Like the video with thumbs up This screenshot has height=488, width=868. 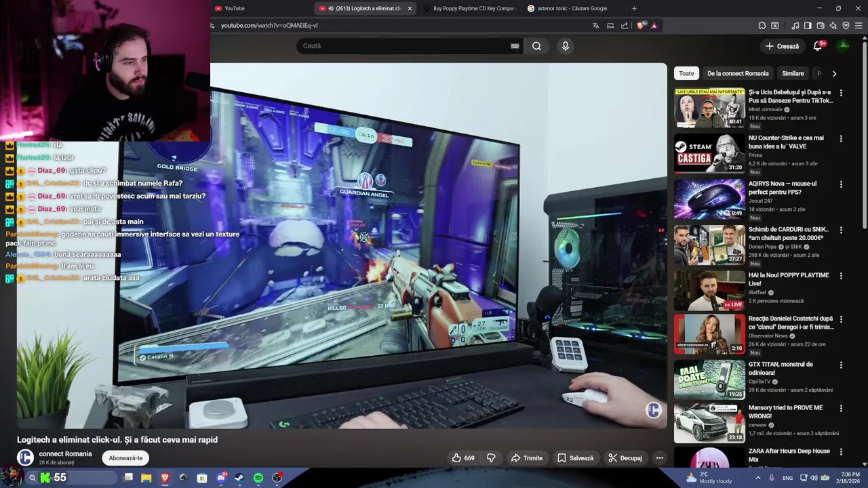coord(465,458)
